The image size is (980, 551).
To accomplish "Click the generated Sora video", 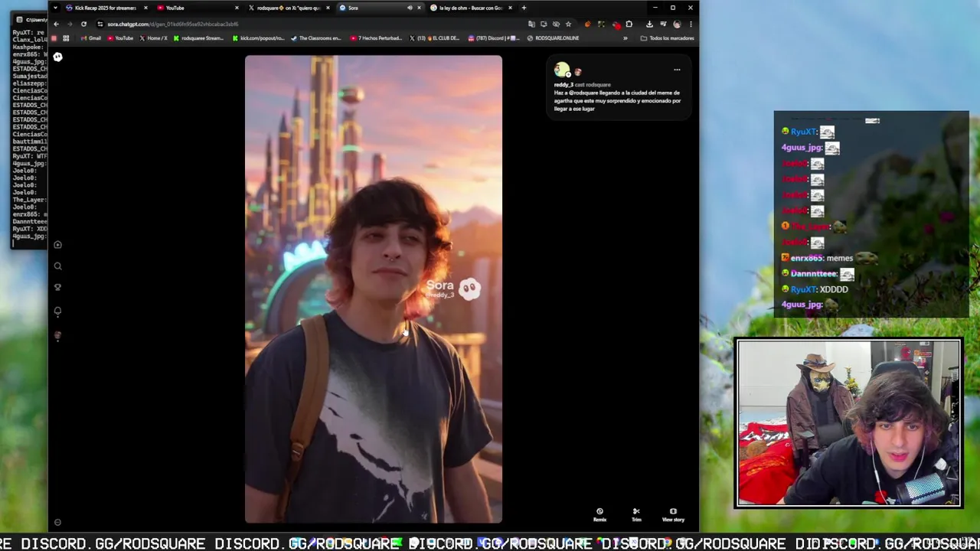I will 374,289.
